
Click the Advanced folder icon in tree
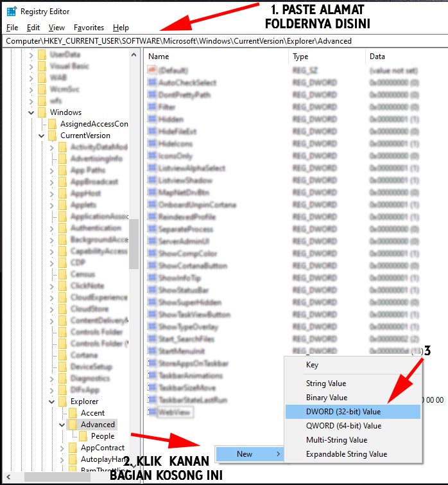pyautogui.click(x=73, y=425)
